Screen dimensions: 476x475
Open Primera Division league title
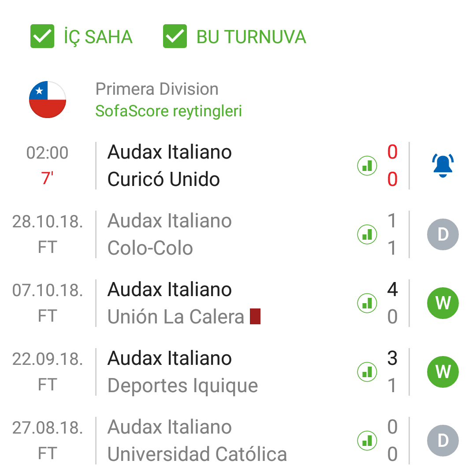point(157,89)
